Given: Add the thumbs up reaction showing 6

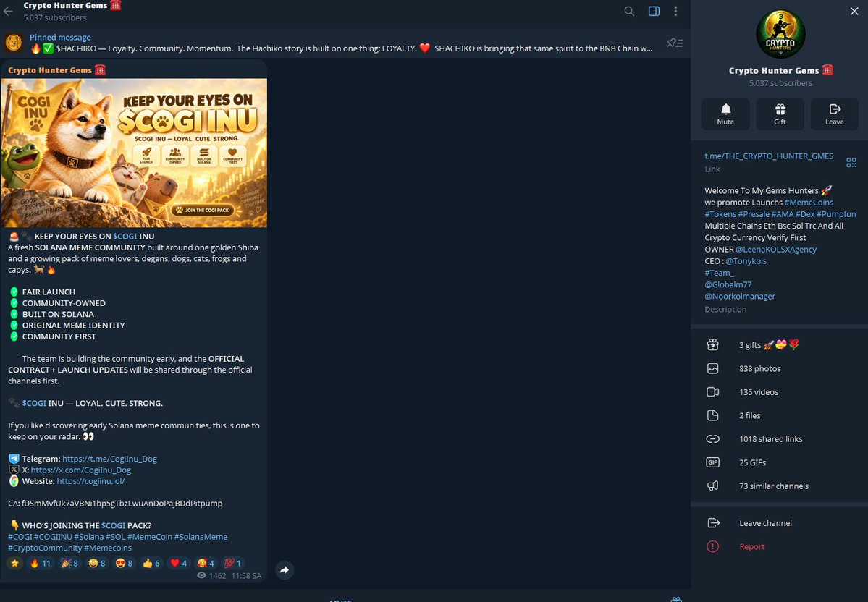Looking at the screenshot, I should tap(151, 563).
